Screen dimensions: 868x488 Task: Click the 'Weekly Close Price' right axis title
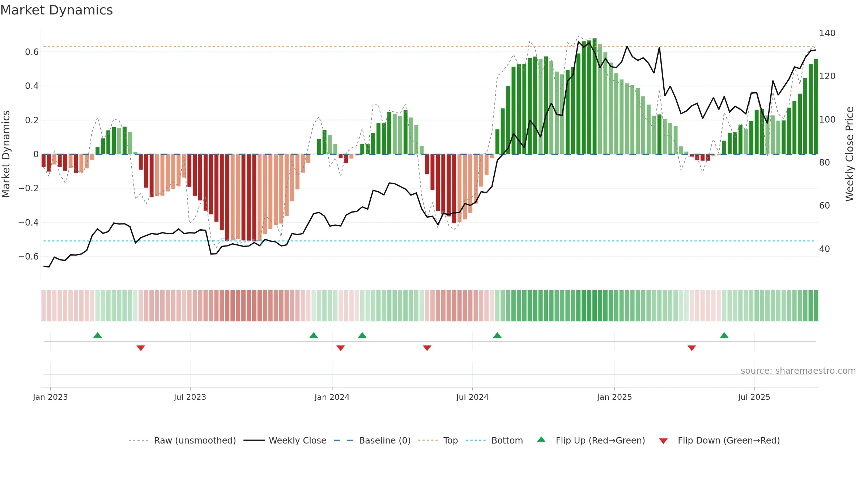click(x=849, y=154)
